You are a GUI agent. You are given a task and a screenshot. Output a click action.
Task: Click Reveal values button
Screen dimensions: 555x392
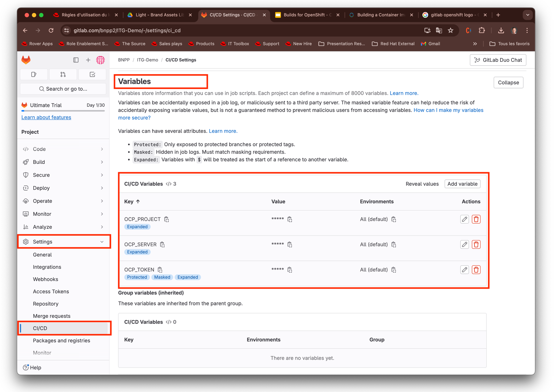tap(422, 184)
